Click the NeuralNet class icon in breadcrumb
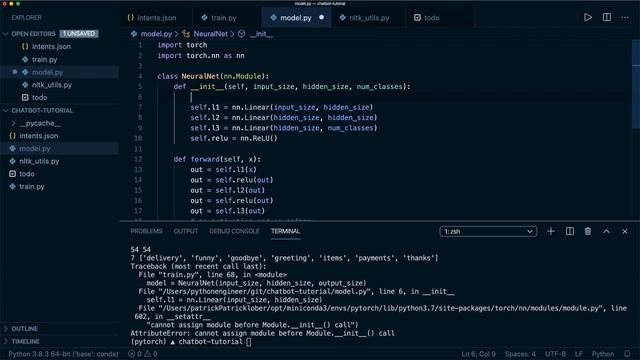 click(186, 34)
